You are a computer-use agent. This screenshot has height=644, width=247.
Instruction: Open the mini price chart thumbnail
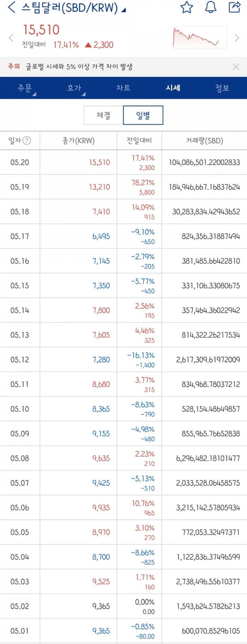(x=200, y=38)
